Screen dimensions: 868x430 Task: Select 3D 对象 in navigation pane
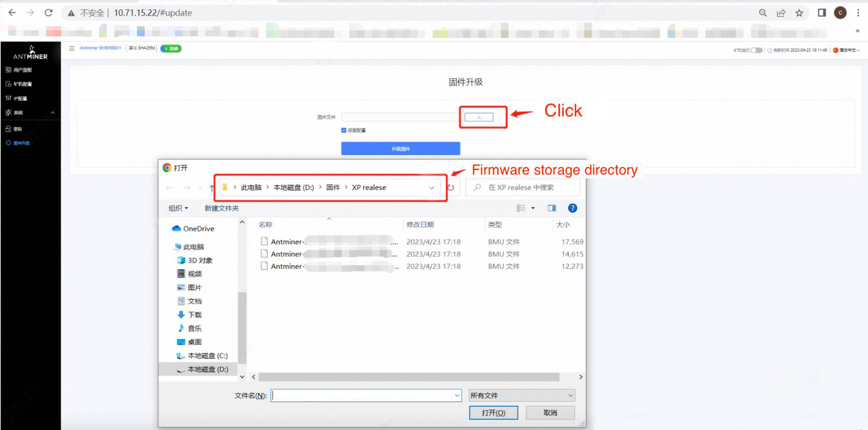pyautogui.click(x=195, y=260)
